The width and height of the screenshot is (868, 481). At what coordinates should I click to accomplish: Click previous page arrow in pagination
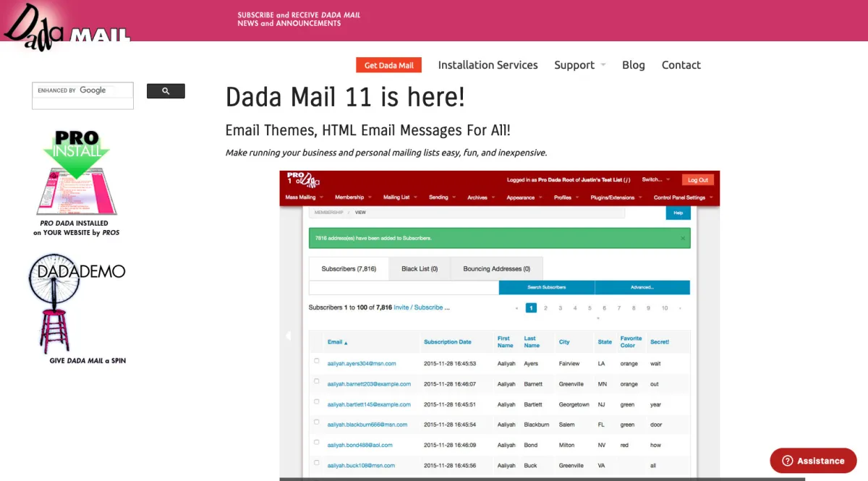coord(516,308)
